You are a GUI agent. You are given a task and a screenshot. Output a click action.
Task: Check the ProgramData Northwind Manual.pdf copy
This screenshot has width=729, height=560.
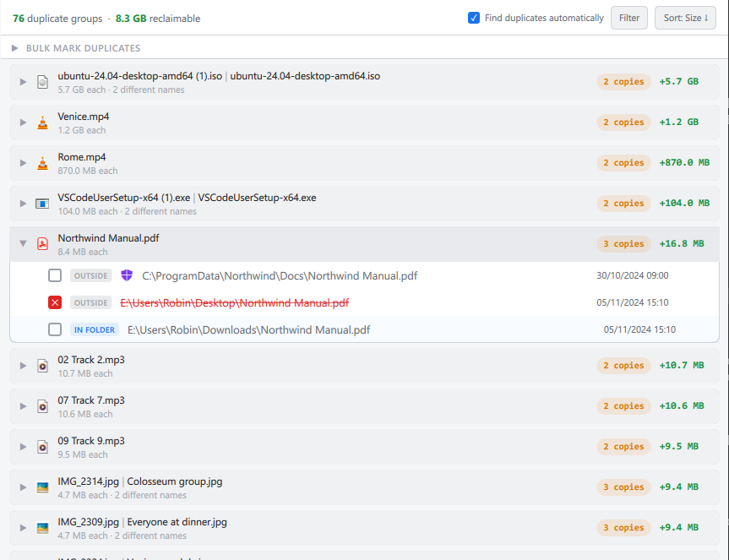[55, 275]
